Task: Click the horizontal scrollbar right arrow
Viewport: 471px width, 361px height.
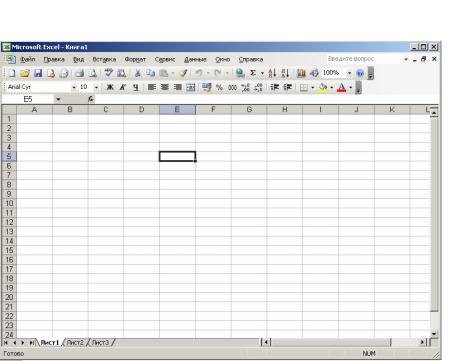Action: (423, 342)
